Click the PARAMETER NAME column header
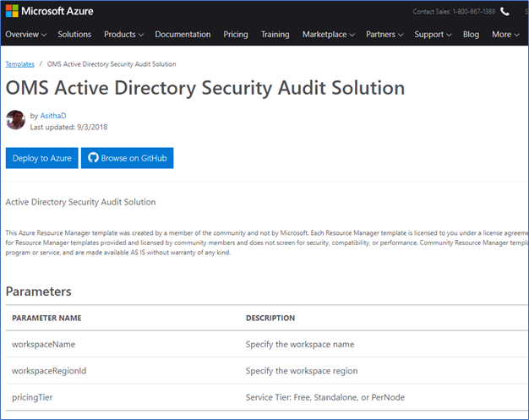 click(x=46, y=318)
